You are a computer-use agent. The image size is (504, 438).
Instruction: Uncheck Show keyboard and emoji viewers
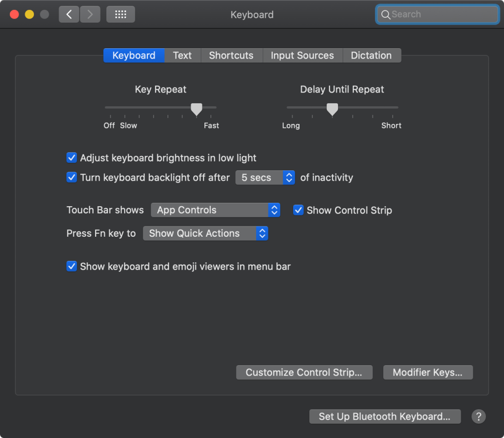[71, 266]
